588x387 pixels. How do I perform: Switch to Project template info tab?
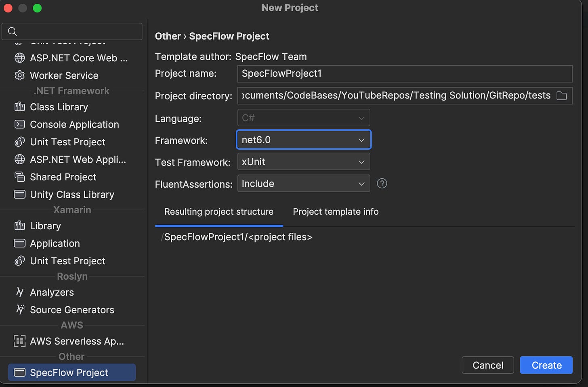click(336, 212)
